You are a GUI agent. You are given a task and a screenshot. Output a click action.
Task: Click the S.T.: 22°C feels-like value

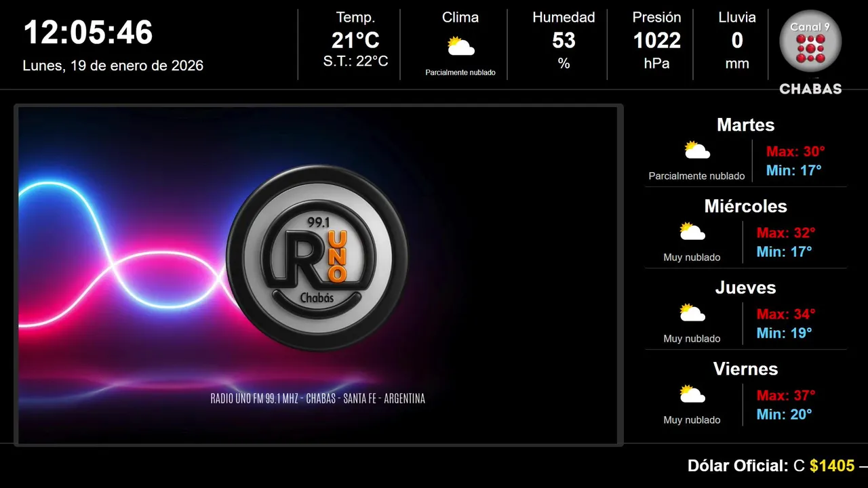click(355, 61)
